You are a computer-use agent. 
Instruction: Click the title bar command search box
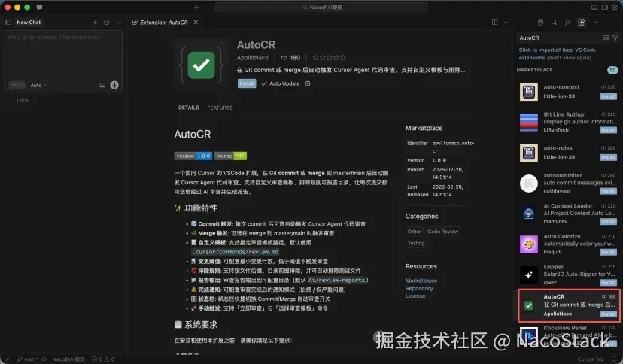pyautogui.click(x=321, y=8)
